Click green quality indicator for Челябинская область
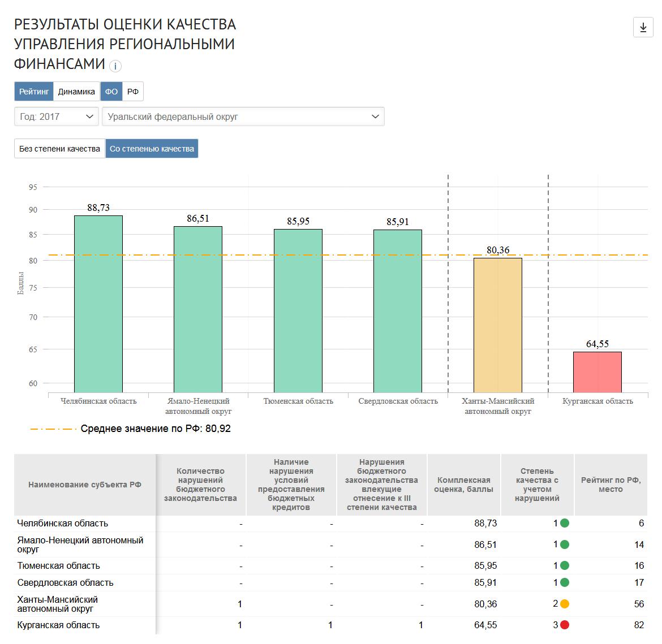Viewport: 662px width, 644px height. pyautogui.click(x=564, y=523)
